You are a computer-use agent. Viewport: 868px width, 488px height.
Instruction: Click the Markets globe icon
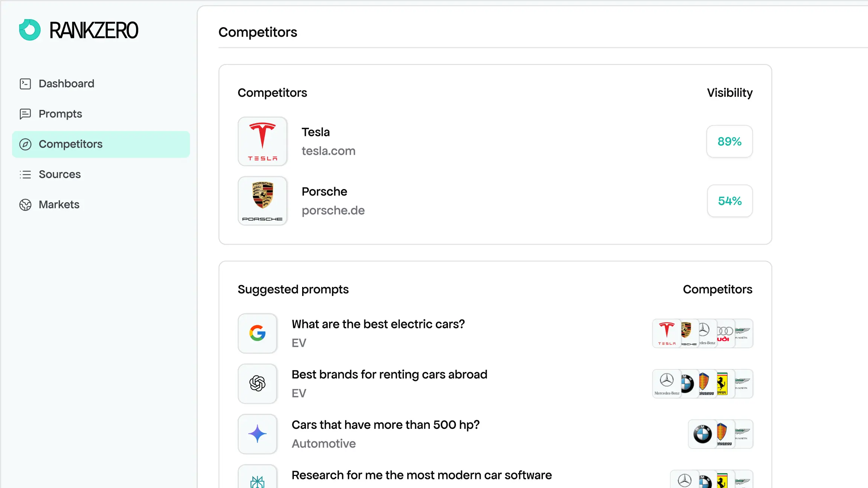pyautogui.click(x=25, y=205)
